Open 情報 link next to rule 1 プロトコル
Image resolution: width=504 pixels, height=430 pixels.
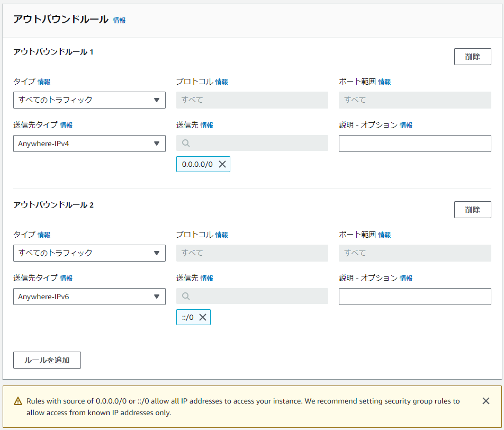pyautogui.click(x=221, y=82)
